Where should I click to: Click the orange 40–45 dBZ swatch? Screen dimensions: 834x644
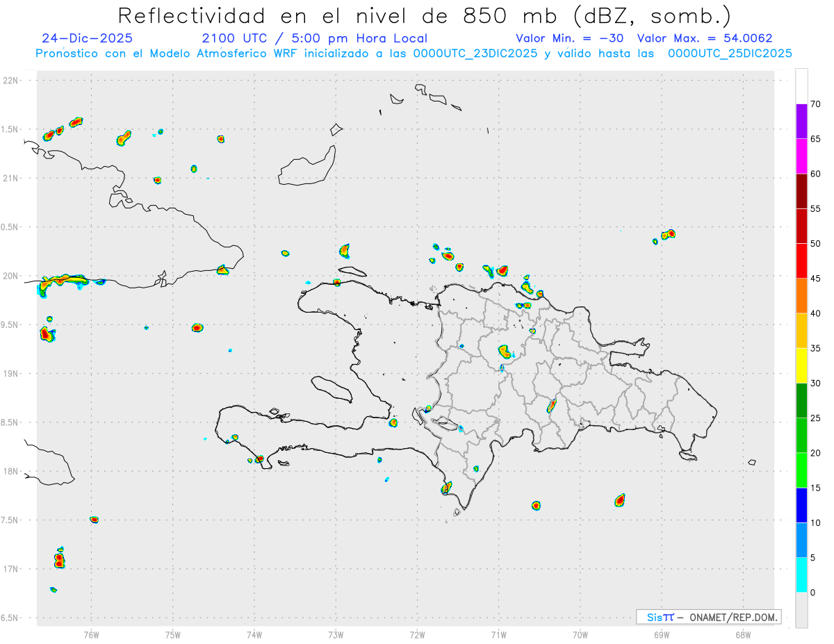[x=801, y=296]
